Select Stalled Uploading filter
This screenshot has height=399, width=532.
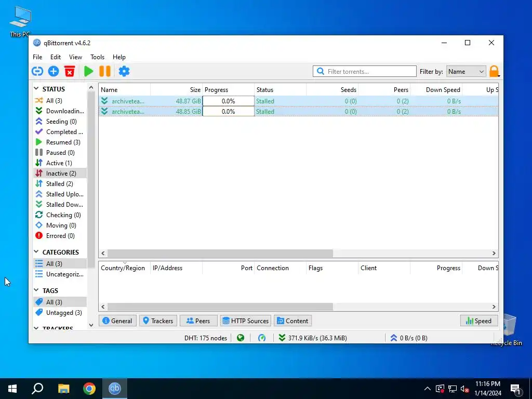[x=60, y=194]
